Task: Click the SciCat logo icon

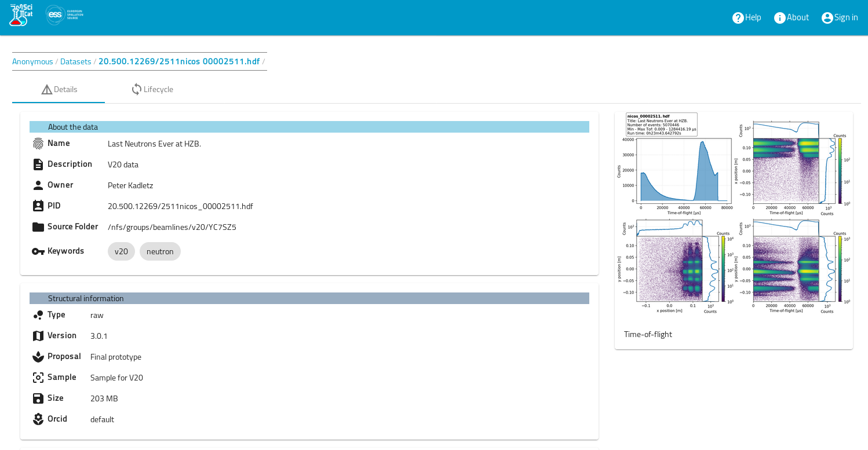Action: [21, 15]
